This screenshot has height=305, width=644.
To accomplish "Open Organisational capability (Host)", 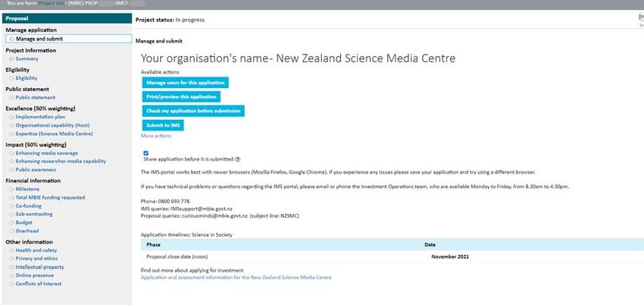I will pos(52,125).
